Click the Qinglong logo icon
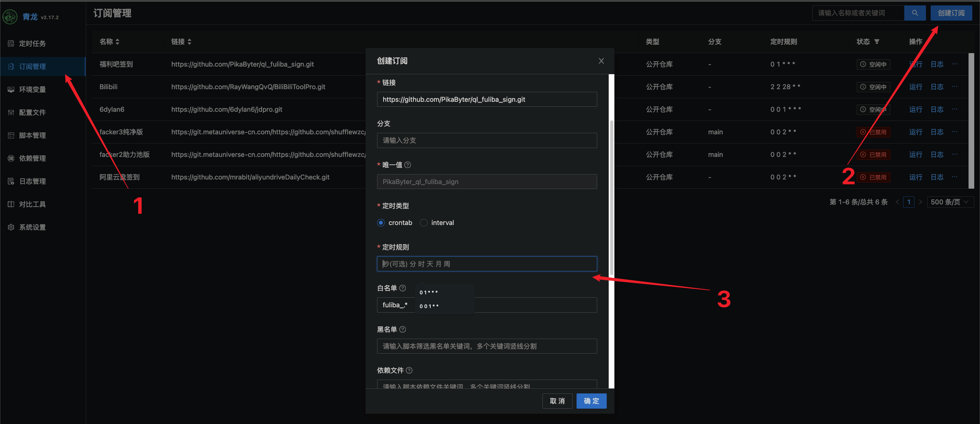980x424 pixels. [x=10, y=17]
